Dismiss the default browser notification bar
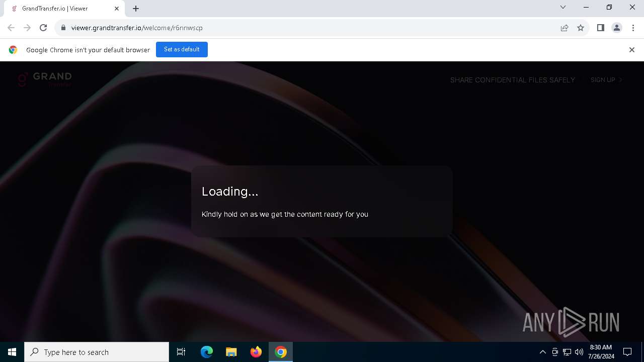The image size is (644, 362). coord(632,50)
